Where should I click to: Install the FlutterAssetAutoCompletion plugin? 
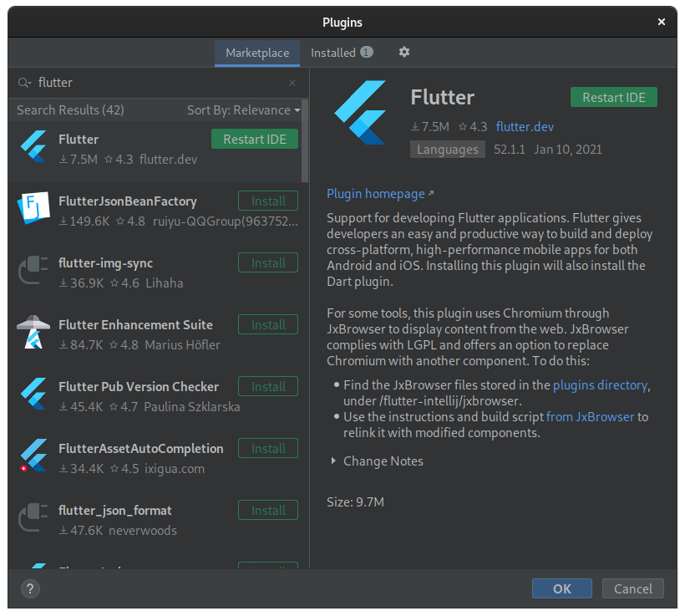[x=268, y=449]
